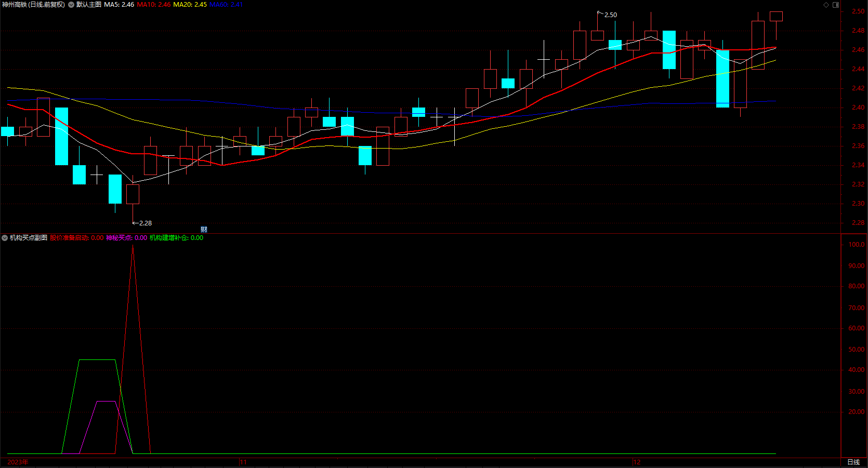Click the 神秘买点: 0.00 indicator
The height and width of the screenshot is (468, 868).
tap(126, 238)
